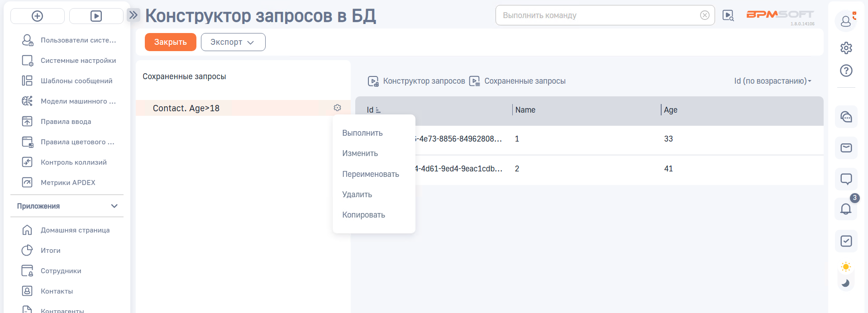The width and height of the screenshot is (868, 313).
Task: Click the Name column header
Action: coord(525,110)
